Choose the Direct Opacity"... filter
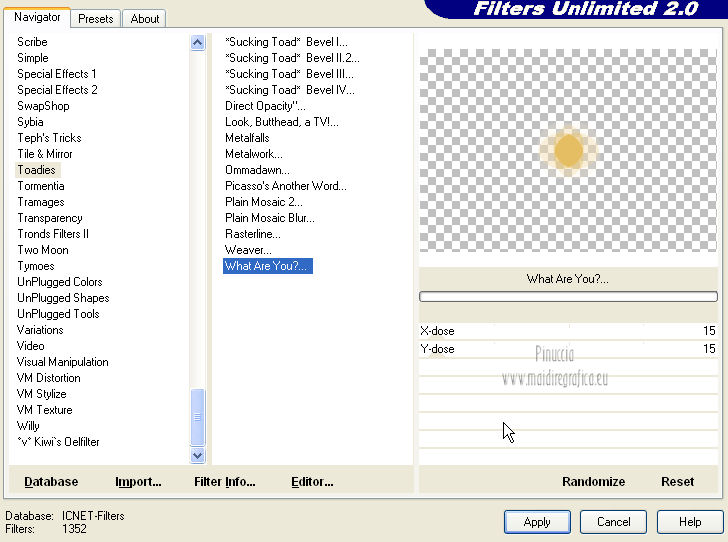This screenshot has width=728, height=542. (265, 106)
